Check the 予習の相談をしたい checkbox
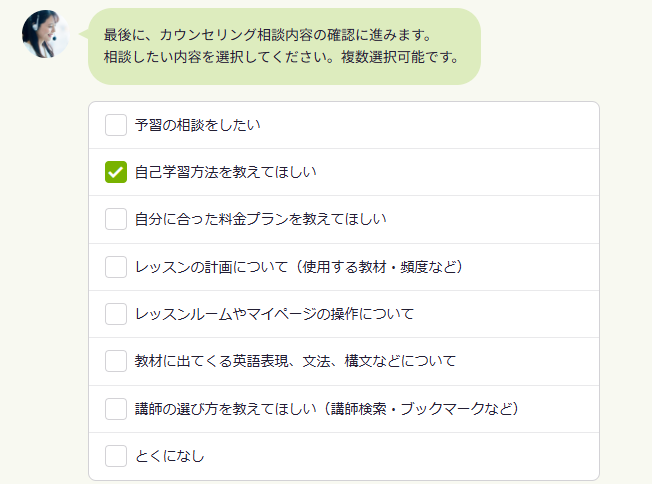Image resolution: width=652 pixels, height=484 pixels. (116, 125)
